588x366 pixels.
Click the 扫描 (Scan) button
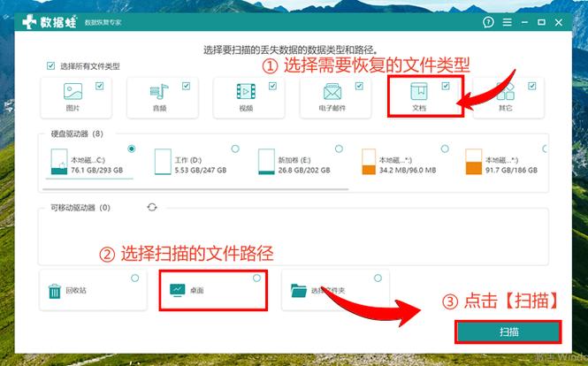(508, 332)
